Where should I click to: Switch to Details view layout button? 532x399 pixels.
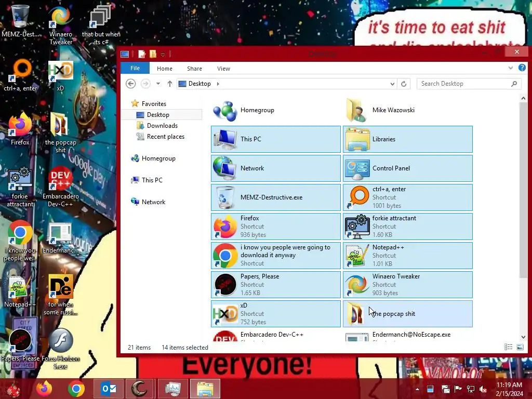point(508,347)
